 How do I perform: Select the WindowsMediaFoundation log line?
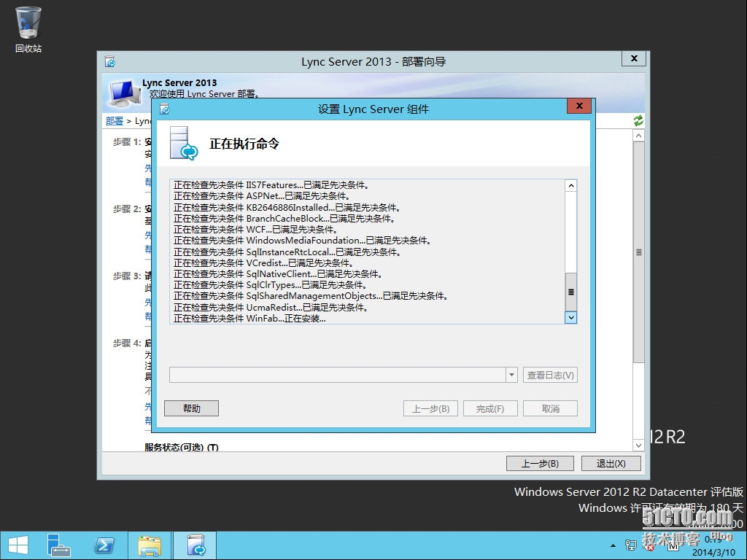click(302, 241)
